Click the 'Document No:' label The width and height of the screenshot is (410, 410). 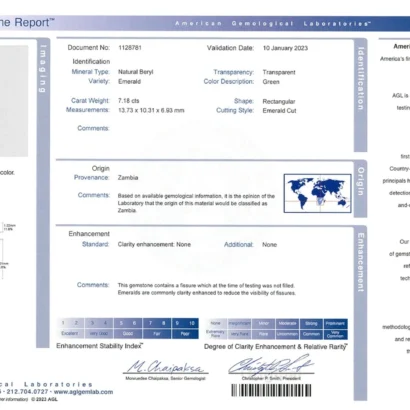pyautogui.click(x=89, y=48)
